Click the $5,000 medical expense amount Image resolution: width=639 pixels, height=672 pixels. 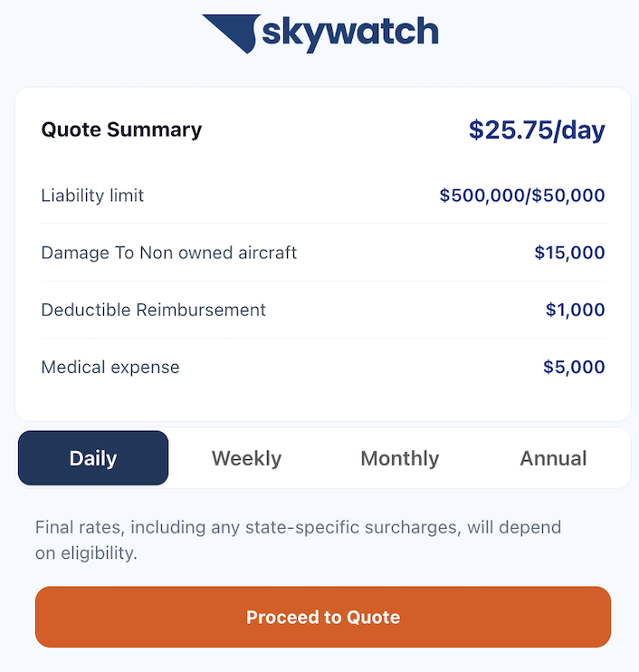coord(574,367)
